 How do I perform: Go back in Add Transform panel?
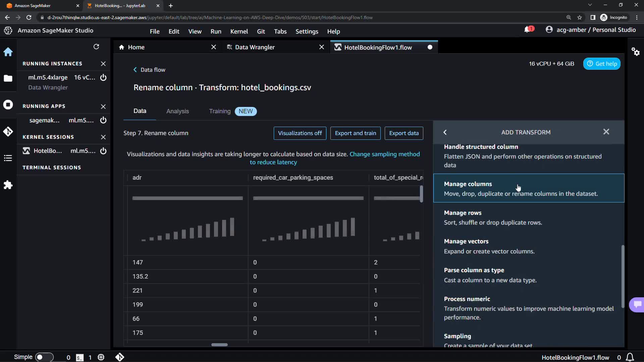pyautogui.click(x=445, y=132)
